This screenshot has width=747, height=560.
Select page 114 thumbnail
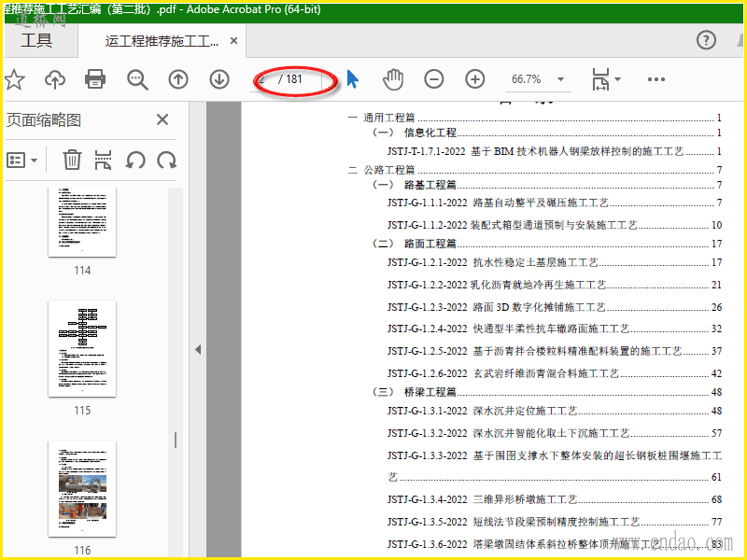(x=82, y=222)
